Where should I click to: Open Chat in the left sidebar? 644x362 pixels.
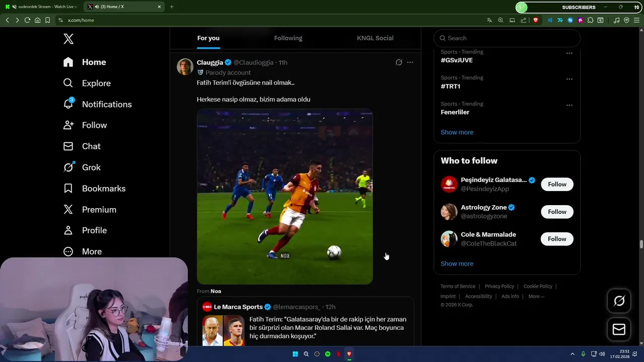coord(82,146)
